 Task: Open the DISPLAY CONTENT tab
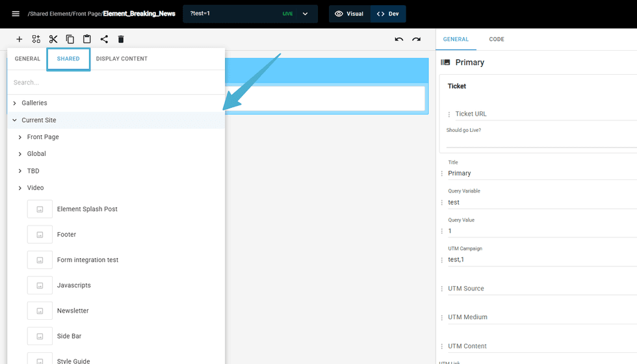click(x=122, y=58)
